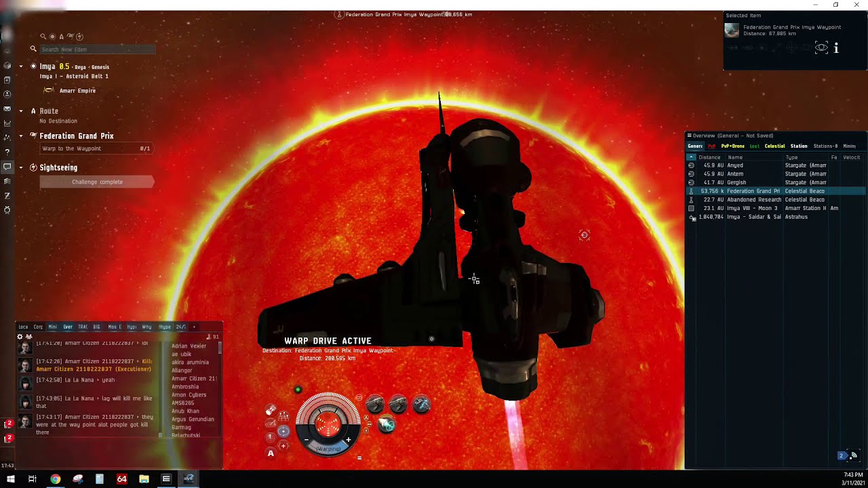Open chat channel settings gear
This screenshot has width=868, height=488.
[20, 336]
